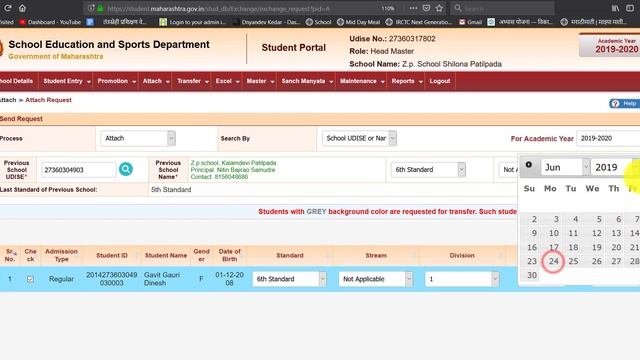Select June 30 in the calendar
The image size is (640, 360).
(531, 275)
